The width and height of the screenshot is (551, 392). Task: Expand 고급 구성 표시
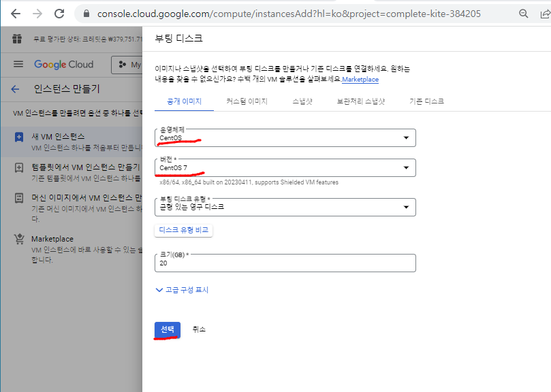pyautogui.click(x=182, y=290)
